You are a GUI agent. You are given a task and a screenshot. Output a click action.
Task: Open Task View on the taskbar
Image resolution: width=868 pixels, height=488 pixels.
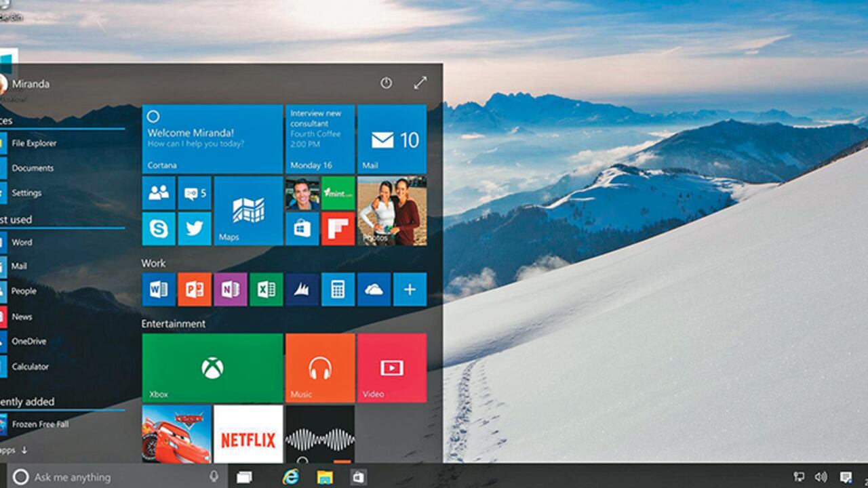coord(244,477)
